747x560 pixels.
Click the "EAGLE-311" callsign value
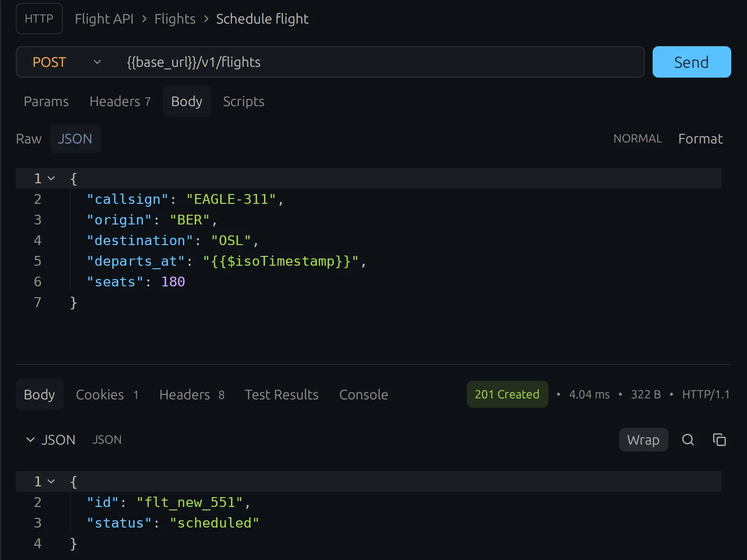coord(231,199)
